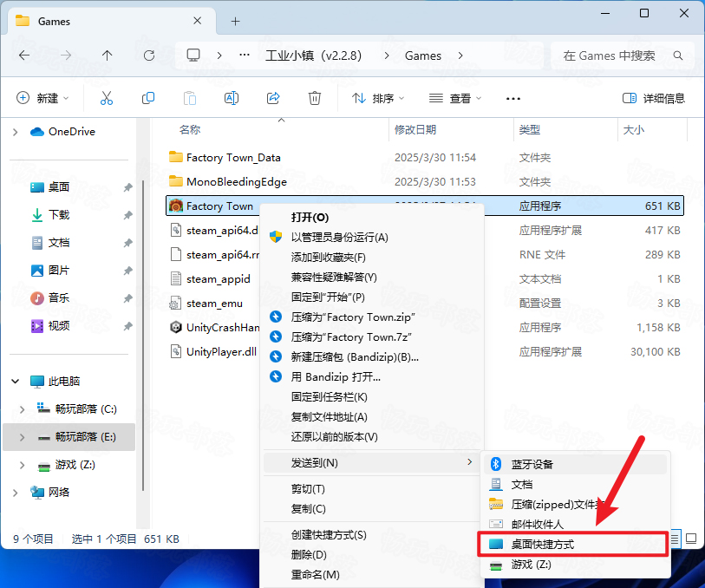
Task: Click Cut (剪切) in context menu
Action: [x=373, y=488]
